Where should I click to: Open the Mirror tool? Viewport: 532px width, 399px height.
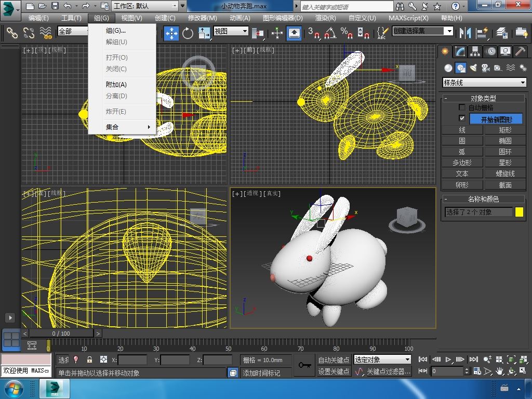465,33
